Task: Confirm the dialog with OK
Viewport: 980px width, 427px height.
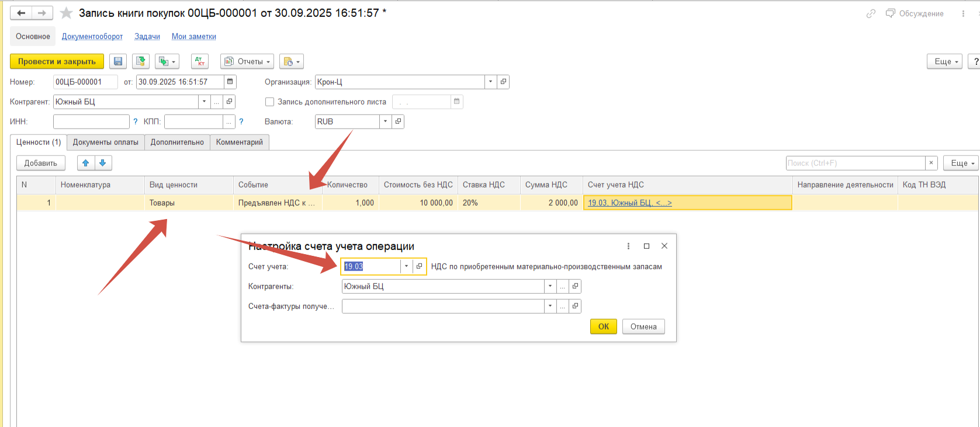Action: pos(603,327)
